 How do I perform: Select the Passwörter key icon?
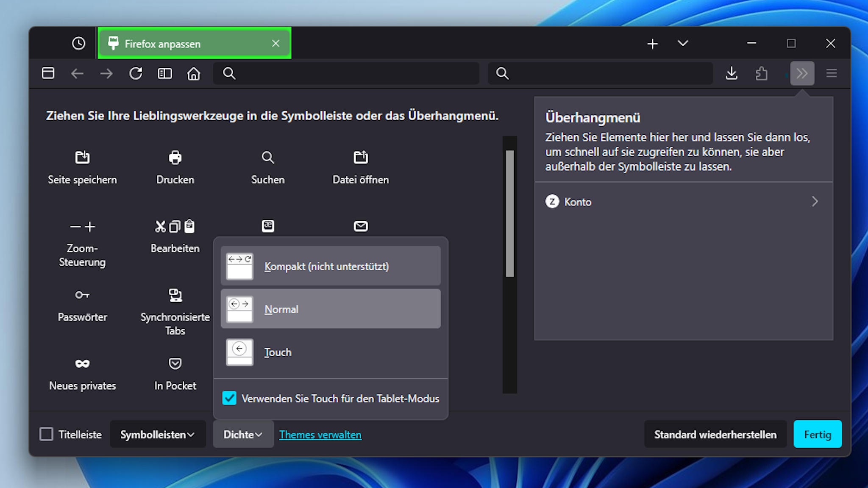click(x=82, y=295)
